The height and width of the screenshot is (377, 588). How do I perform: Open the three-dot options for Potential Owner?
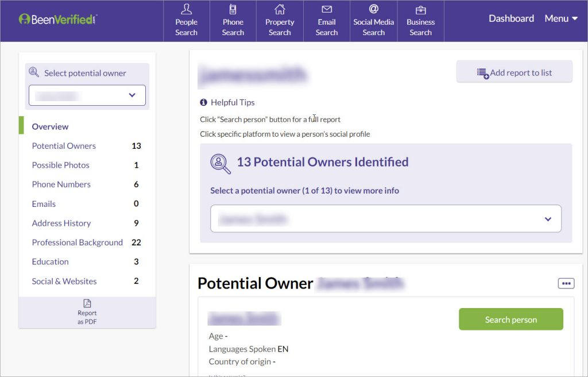click(566, 283)
